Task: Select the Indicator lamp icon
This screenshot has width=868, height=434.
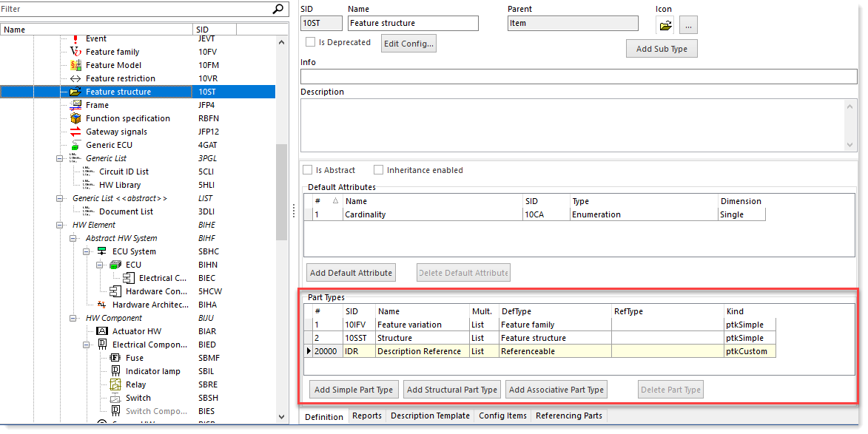Action: click(115, 370)
